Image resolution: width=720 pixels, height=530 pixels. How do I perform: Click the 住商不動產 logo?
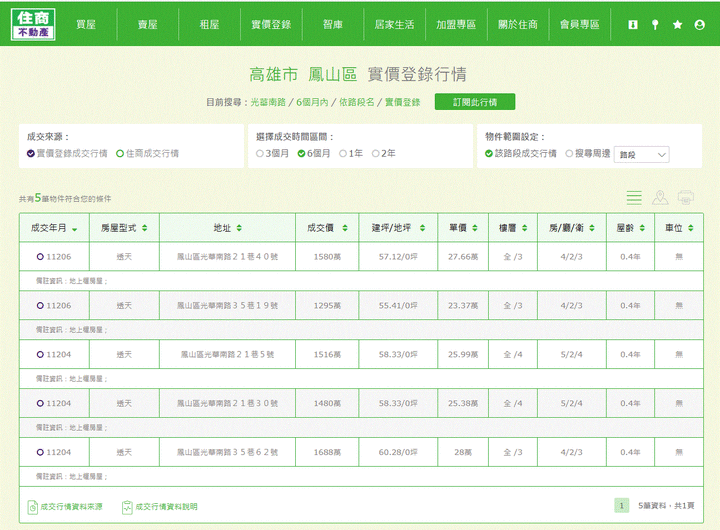[33, 24]
